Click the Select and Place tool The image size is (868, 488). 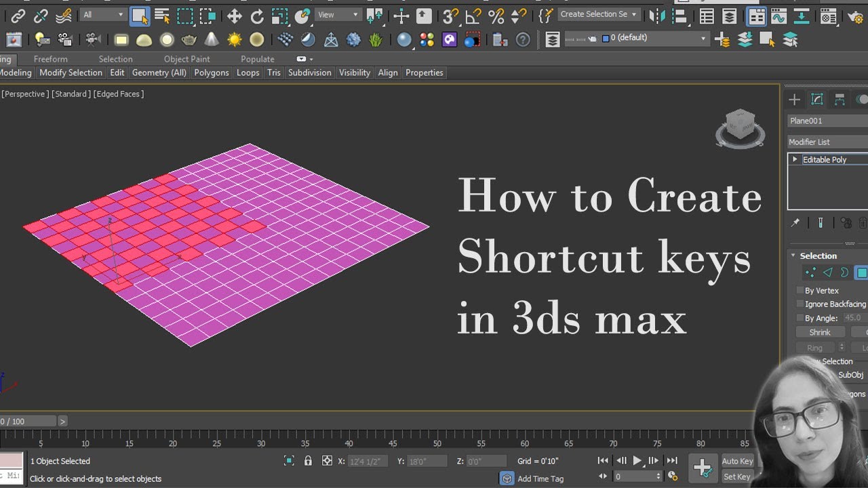click(x=302, y=16)
